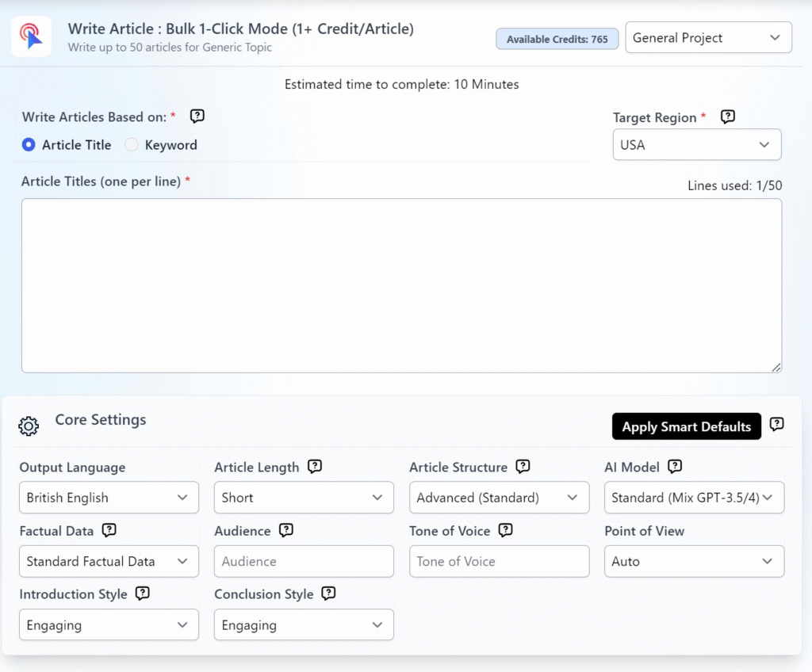Click into the Article Titles text area
Image resolution: width=812 pixels, height=672 pixels.
[401, 285]
